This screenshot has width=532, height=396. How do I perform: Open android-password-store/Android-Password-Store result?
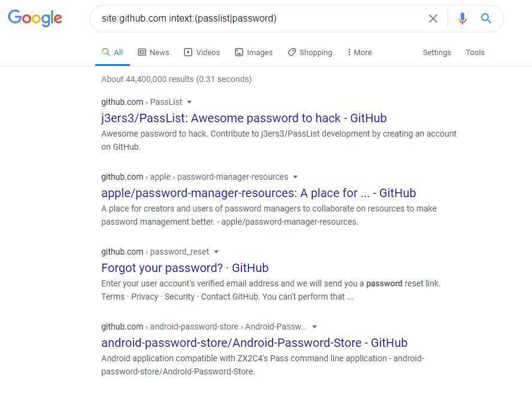[x=255, y=343]
